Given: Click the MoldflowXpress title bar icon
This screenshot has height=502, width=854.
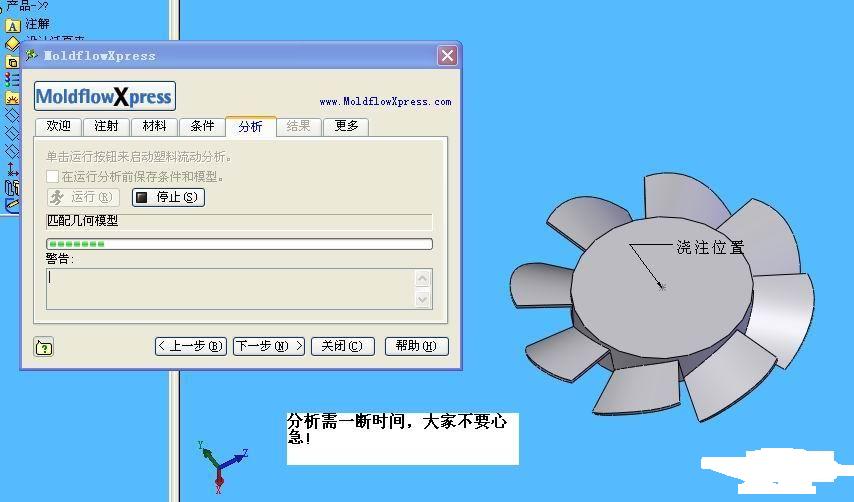Looking at the screenshot, I should coord(32,56).
